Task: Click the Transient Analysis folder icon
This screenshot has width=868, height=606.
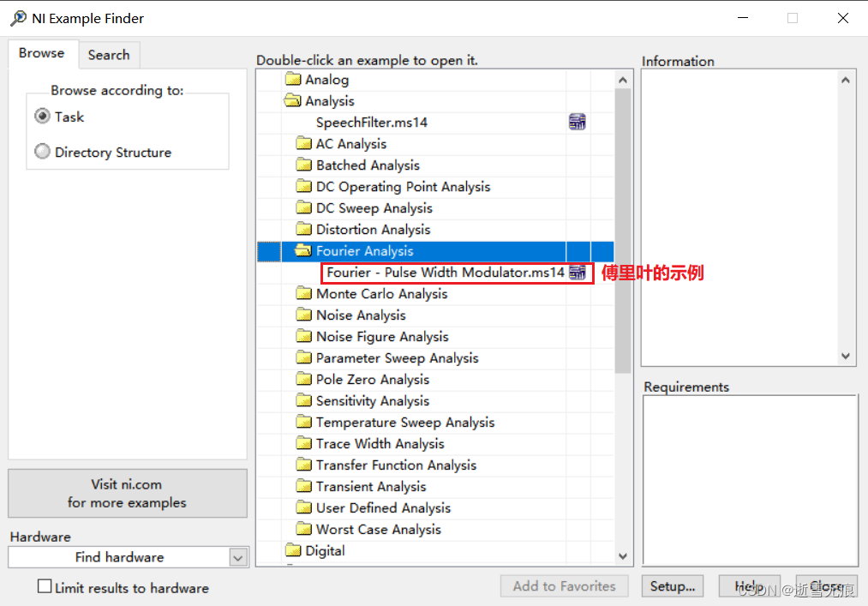Action: pyautogui.click(x=303, y=486)
